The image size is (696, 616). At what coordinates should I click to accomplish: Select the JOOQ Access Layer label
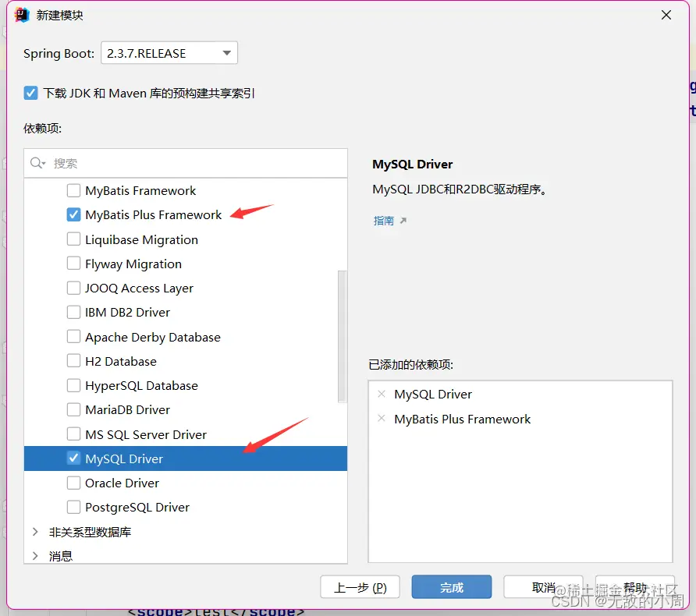point(139,289)
